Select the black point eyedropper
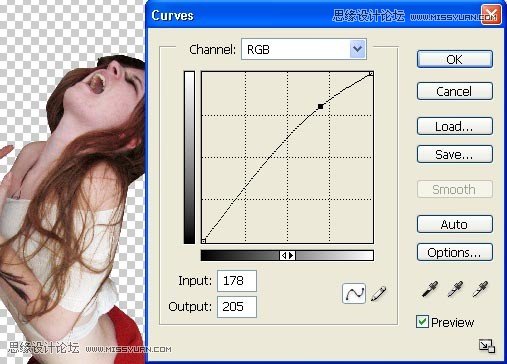The width and height of the screenshot is (507, 364). [430, 289]
